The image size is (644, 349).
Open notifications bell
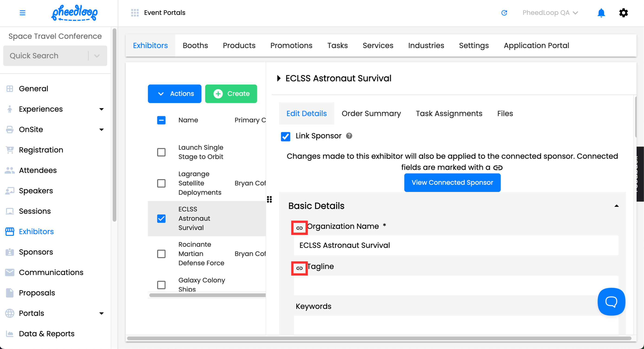[601, 13]
